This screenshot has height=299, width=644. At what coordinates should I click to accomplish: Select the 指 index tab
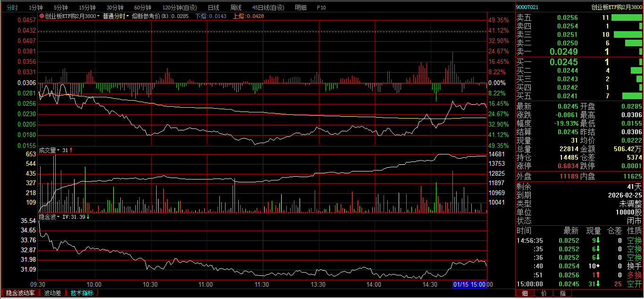562,293
